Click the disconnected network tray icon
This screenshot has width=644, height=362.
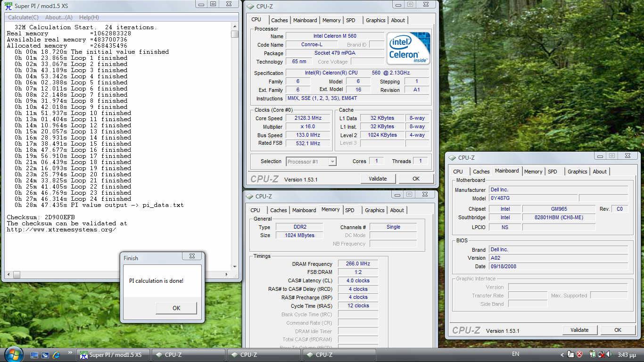click(602, 354)
